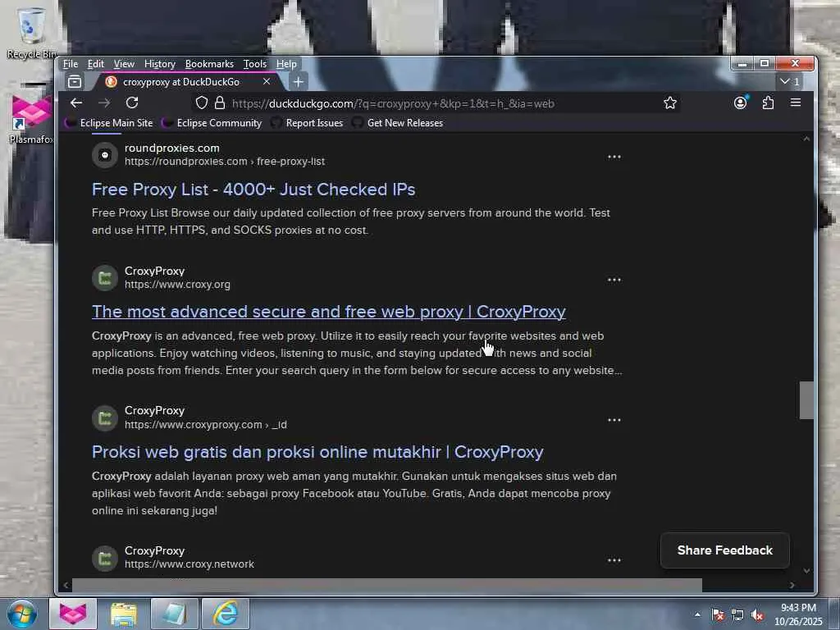Click the forward navigation arrow

pyautogui.click(x=104, y=103)
